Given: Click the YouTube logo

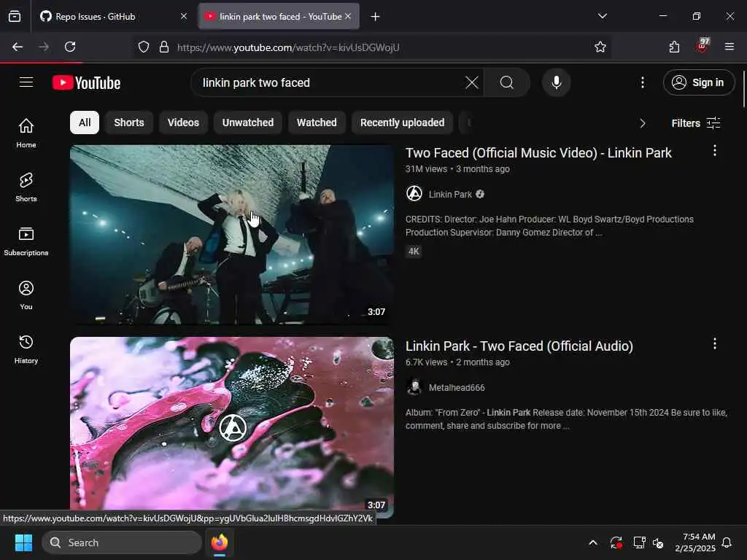Looking at the screenshot, I should coord(86,83).
